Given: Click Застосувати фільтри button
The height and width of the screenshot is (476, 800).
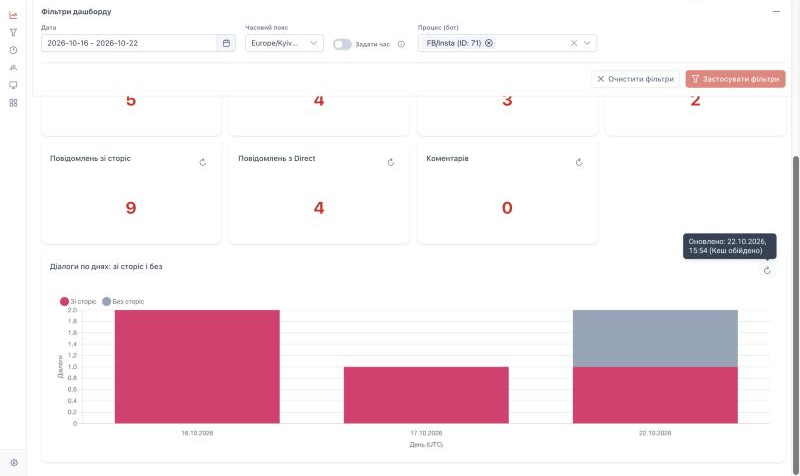Looking at the screenshot, I should pos(735,79).
